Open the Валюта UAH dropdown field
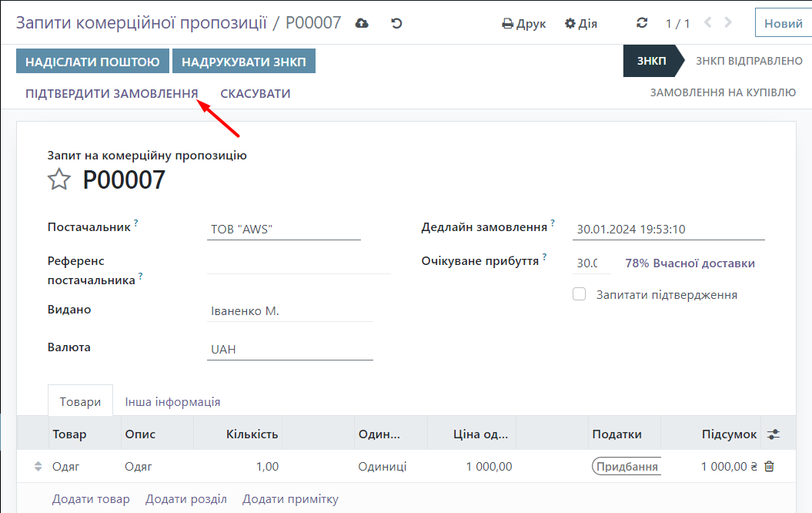Viewport: 812px width, 513px height. pos(290,350)
